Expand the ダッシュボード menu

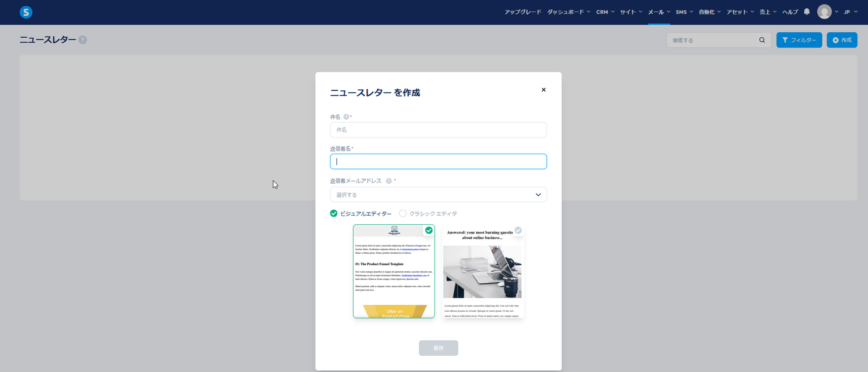click(x=569, y=12)
